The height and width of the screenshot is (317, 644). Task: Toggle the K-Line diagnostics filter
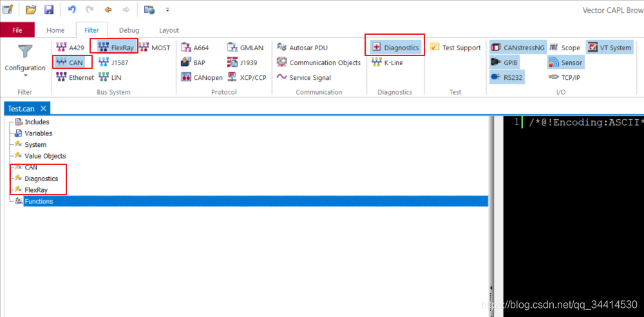387,62
